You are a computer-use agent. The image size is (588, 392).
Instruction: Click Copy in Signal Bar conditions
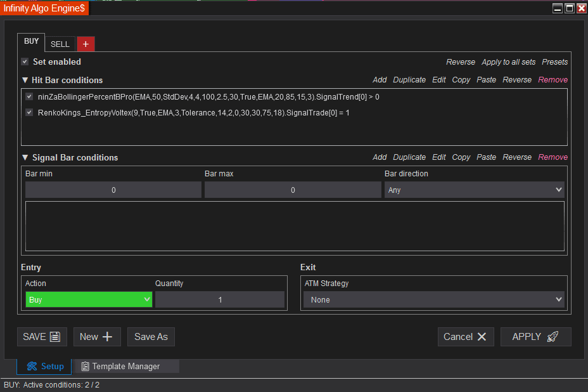(x=461, y=157)
